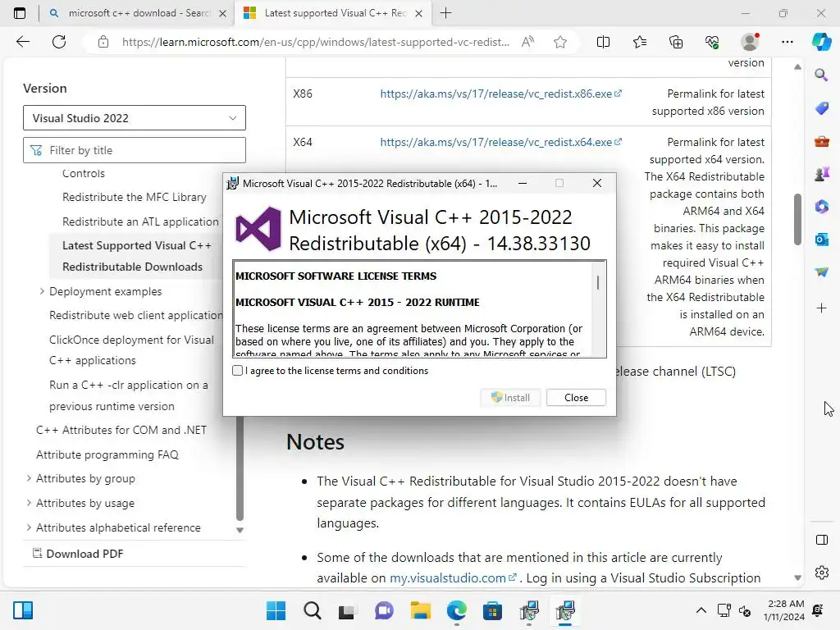Toggle sidebar visibility panel icon

(821, 540)
